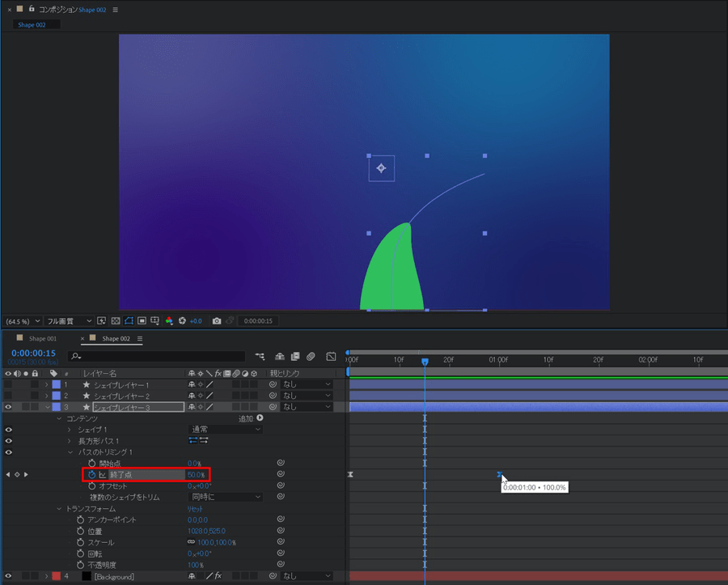Click the 不透明度 stopwatch
The image size is (728, 585).
(80, 565)
